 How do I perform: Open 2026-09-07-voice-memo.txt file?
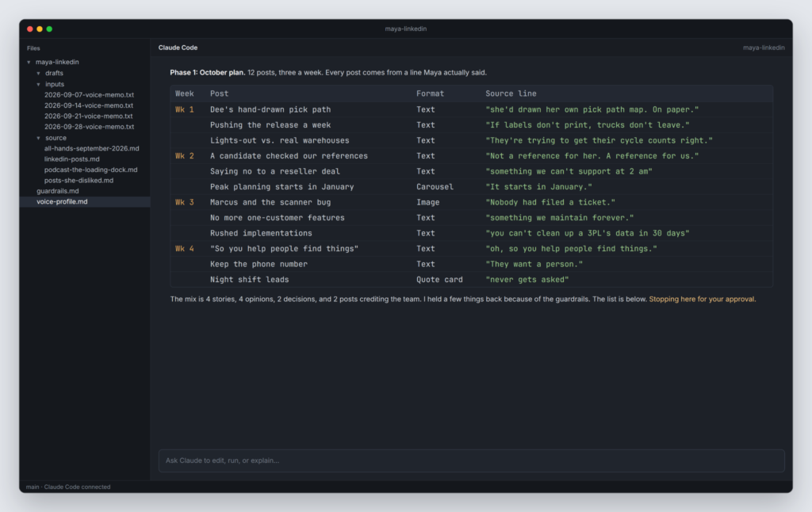click(x=89, y=95)
